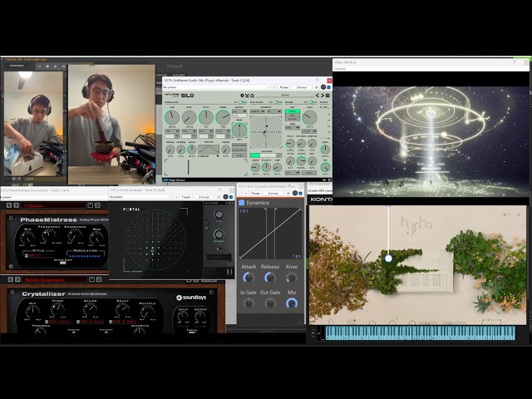Click the Plugin Alliance logo below Silo

174,180
